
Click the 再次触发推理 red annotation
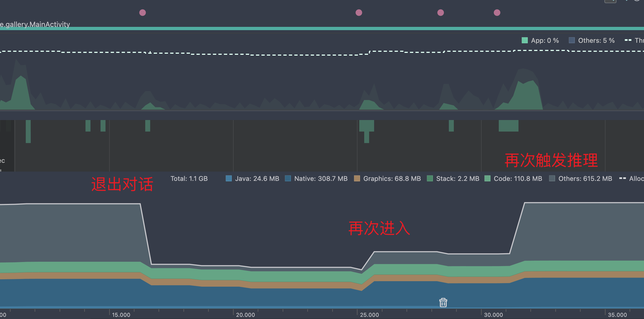pyautogui.click(x=551, y=160)
